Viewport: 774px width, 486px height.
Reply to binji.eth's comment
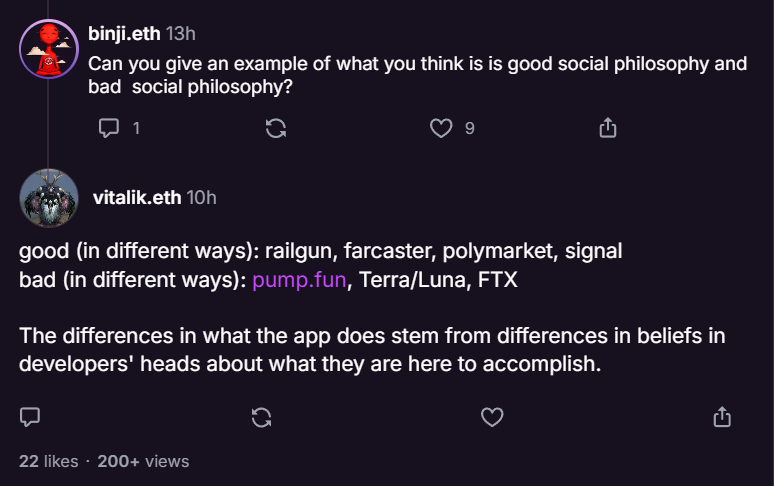click(x=110, y=128)
